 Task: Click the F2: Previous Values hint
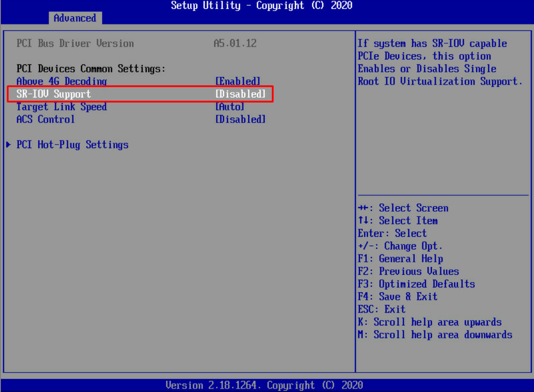coord(408,271)
